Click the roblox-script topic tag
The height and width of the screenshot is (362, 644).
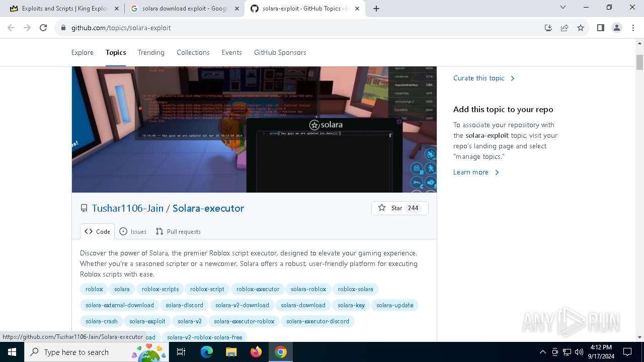point(207,289)
